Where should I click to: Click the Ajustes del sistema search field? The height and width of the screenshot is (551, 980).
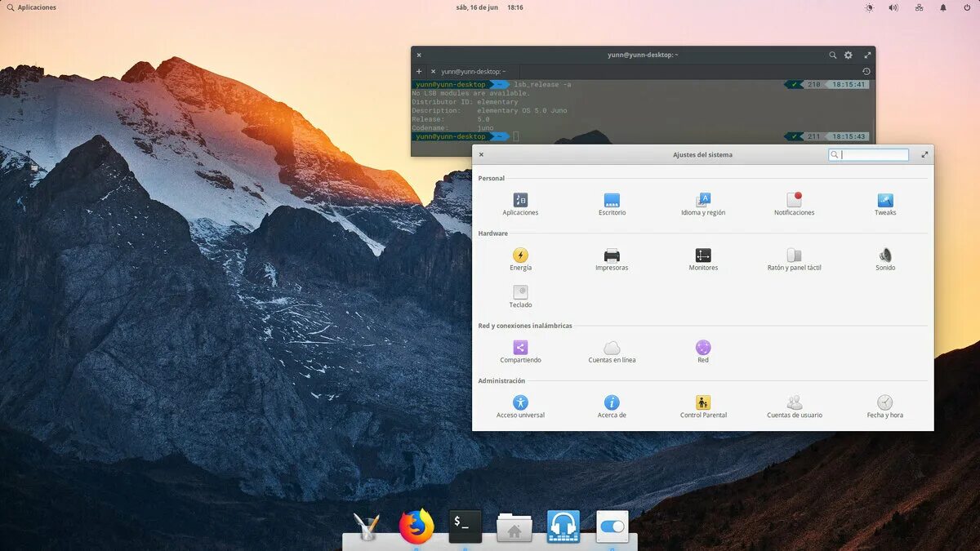[870, 154]
